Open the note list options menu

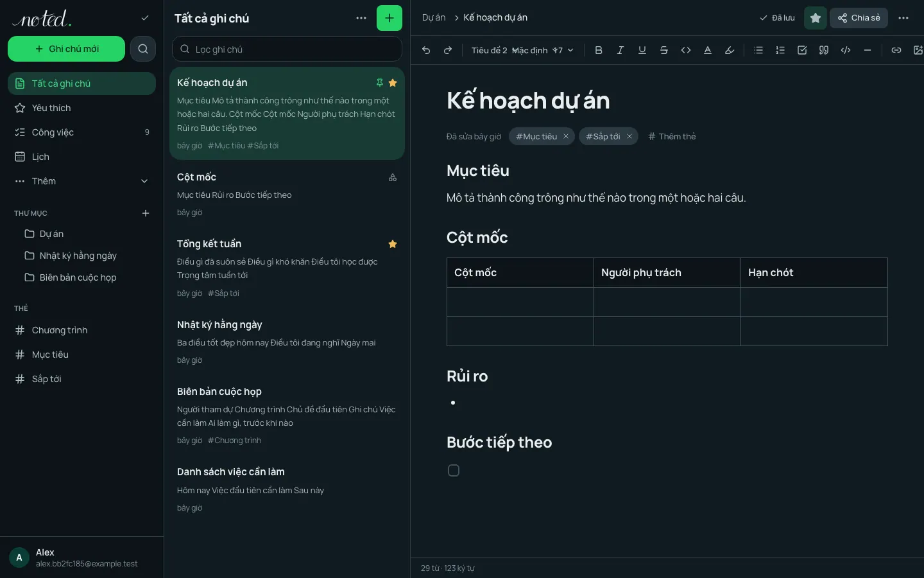[x=361, y=18]
